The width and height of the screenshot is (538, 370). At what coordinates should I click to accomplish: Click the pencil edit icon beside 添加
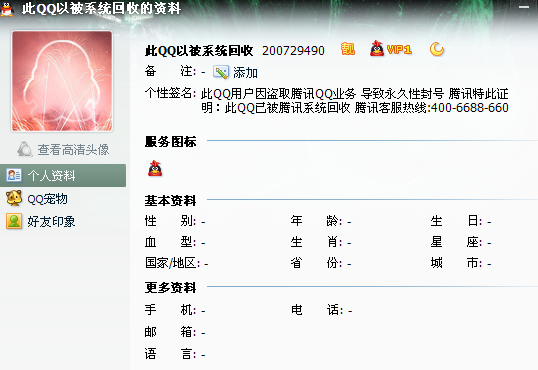221,72
